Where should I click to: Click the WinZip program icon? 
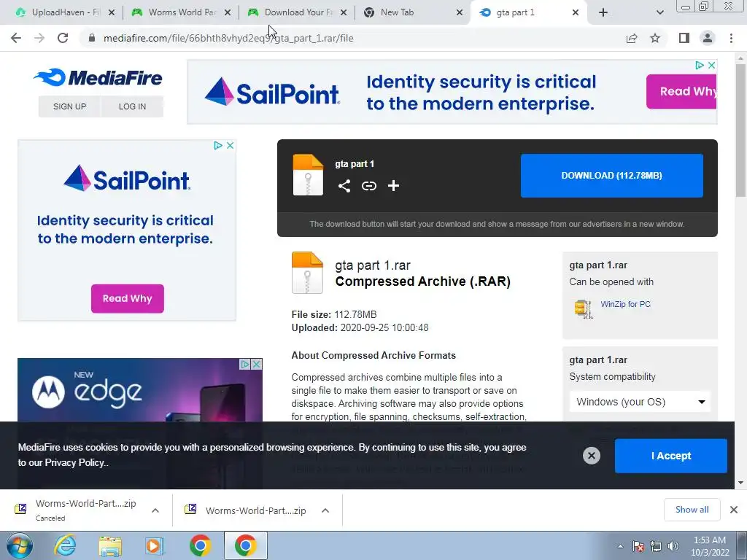coord(583,308)
